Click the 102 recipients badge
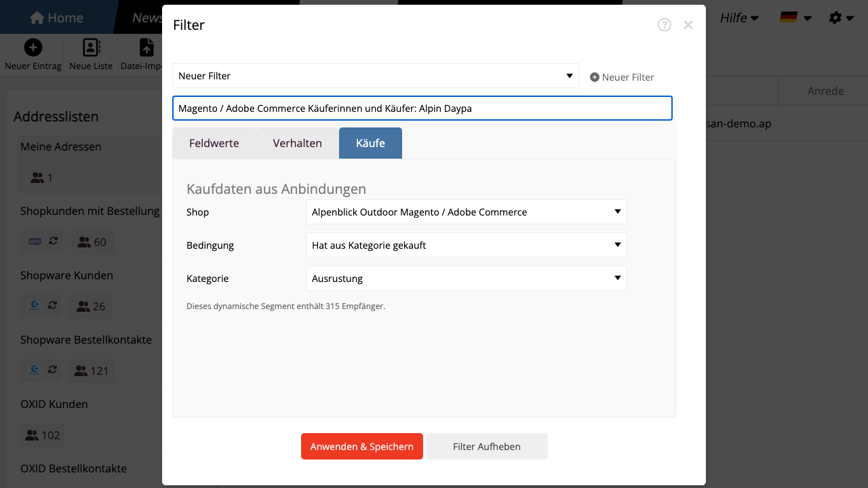868x488 pixels. point(43,435)
